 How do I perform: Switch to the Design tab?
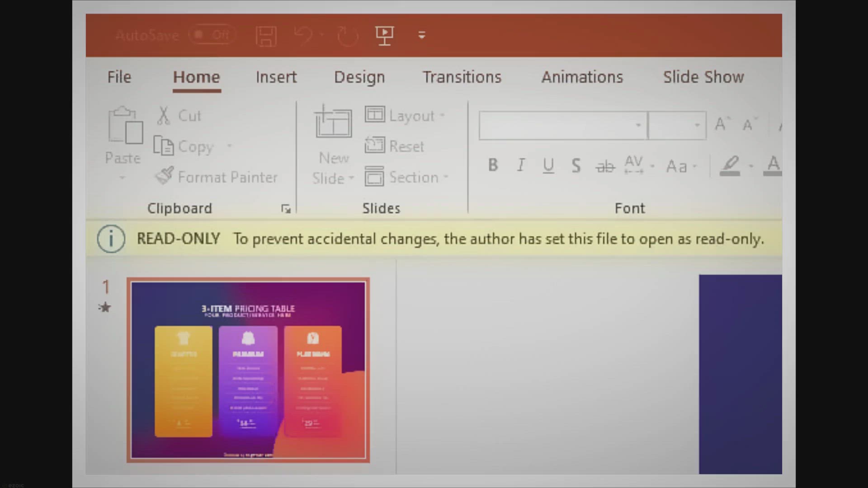point(359,77)
